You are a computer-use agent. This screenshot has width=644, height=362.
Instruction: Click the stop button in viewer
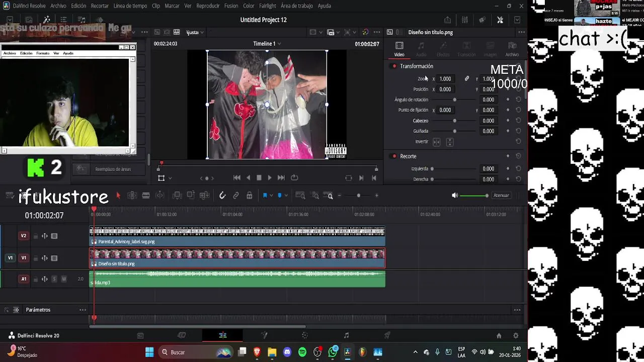(259, 178)
